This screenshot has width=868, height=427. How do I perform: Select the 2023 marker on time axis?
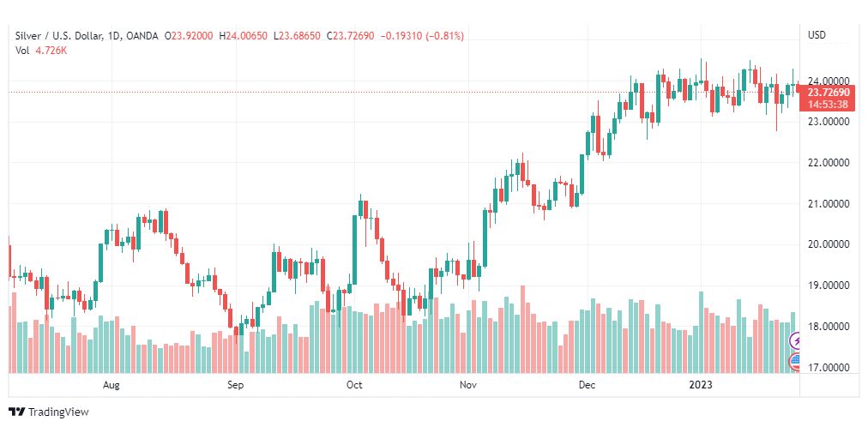[702, 385]
